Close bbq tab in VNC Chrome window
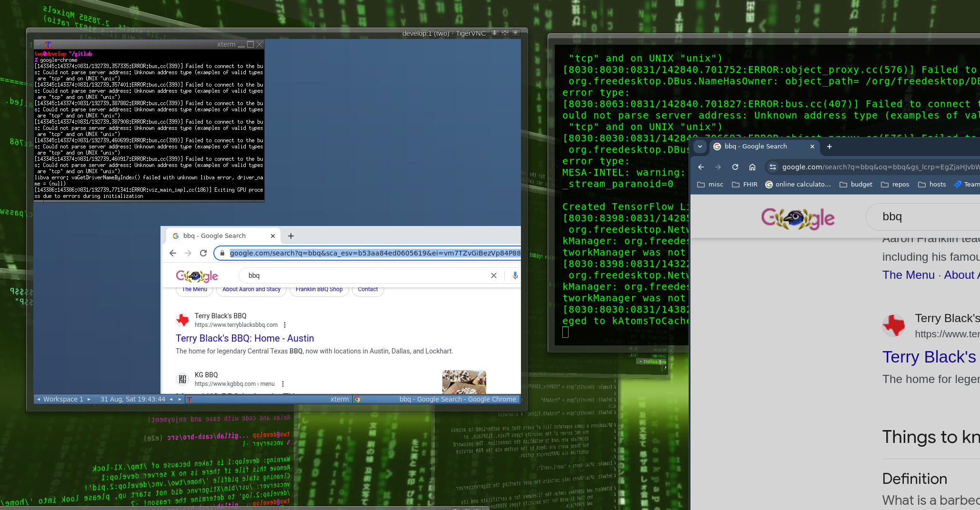The width and height of the screenshot is (980, 510). point(273,236)
